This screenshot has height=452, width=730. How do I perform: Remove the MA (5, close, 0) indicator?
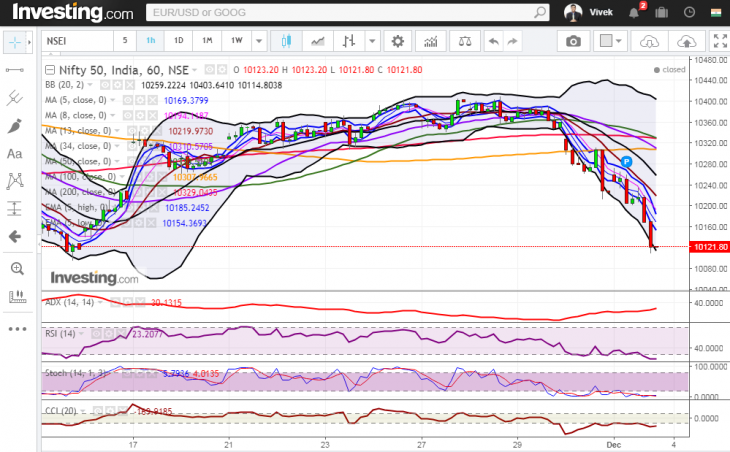(x=152, y=100)
